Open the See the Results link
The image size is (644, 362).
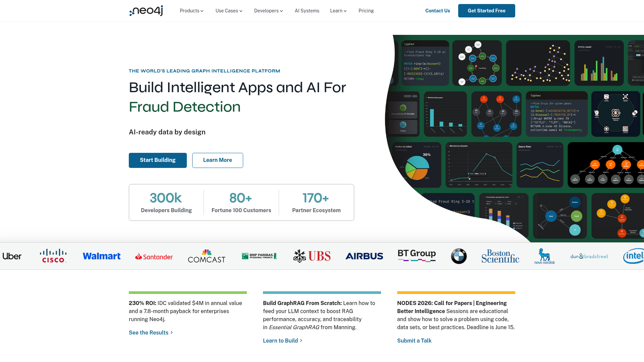pos(151,333)
